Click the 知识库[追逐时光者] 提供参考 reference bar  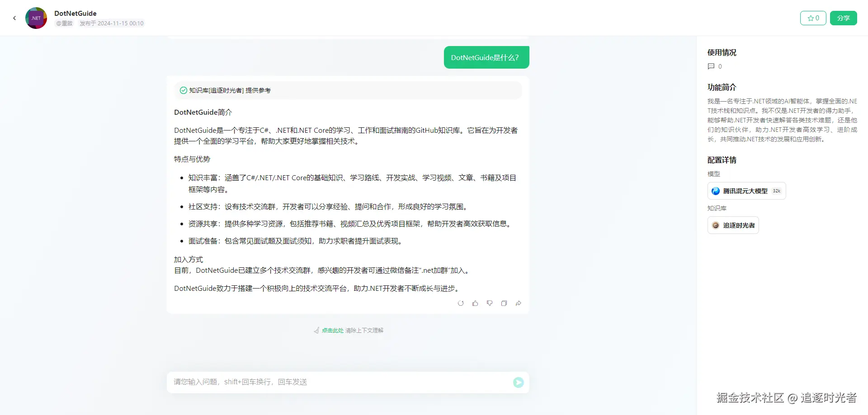pyautogui.click(x=348, y=90)
